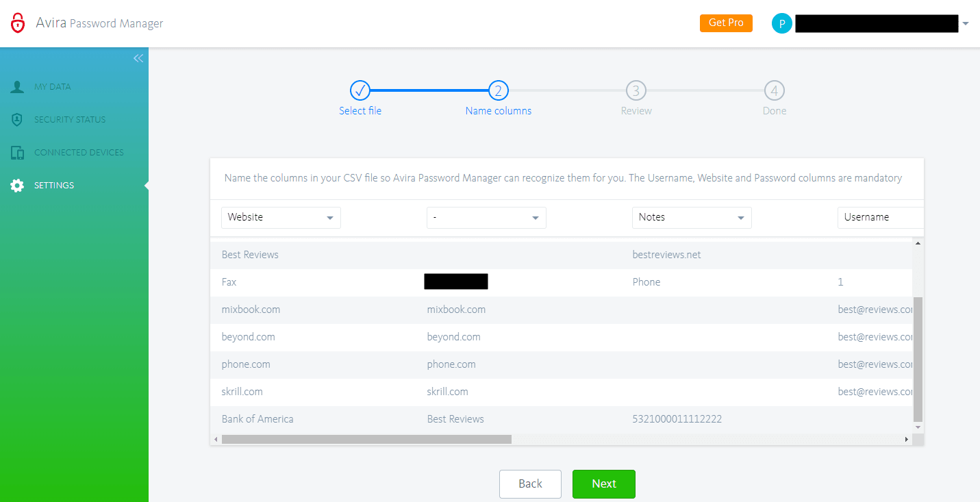This screenshot has height=502, width=980.
Task: Click the Next button
Action: [603, 484]
